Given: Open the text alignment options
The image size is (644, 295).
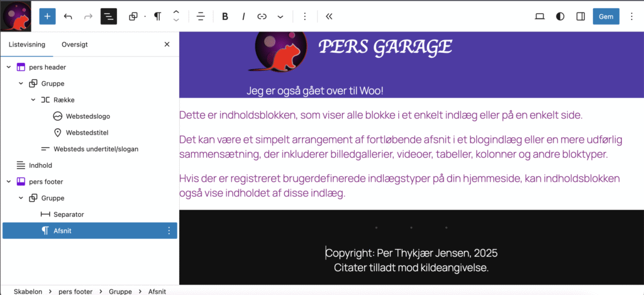Looking at the screenshot, I should tap(201, 16).
